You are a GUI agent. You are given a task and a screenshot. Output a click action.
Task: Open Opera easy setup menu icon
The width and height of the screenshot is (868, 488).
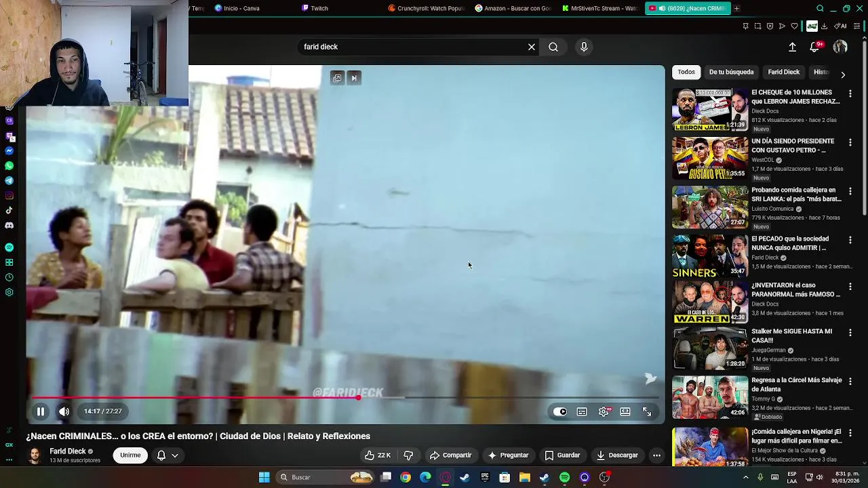(x=857, y=26)
